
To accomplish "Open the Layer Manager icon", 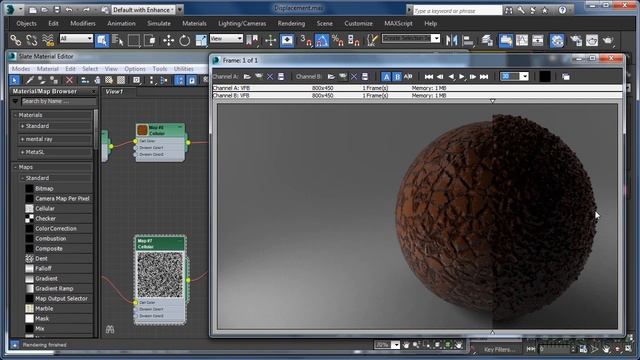I will (x=487, y=40).
